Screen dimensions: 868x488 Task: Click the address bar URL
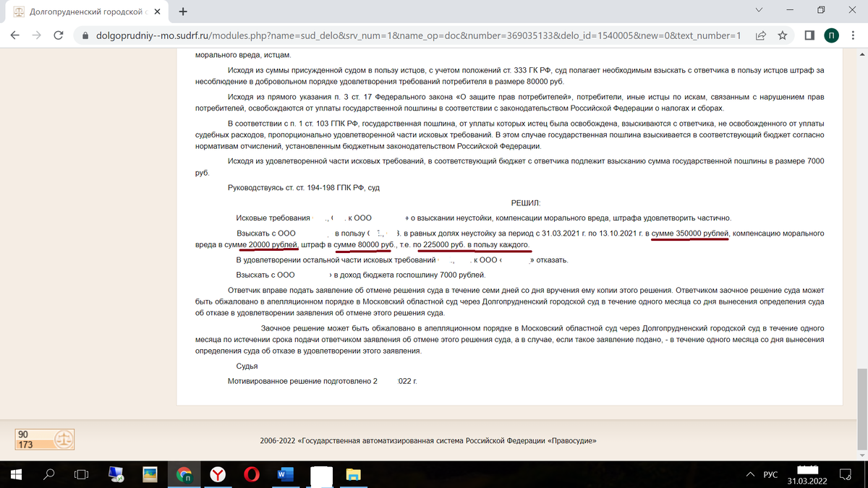point(418,35)
